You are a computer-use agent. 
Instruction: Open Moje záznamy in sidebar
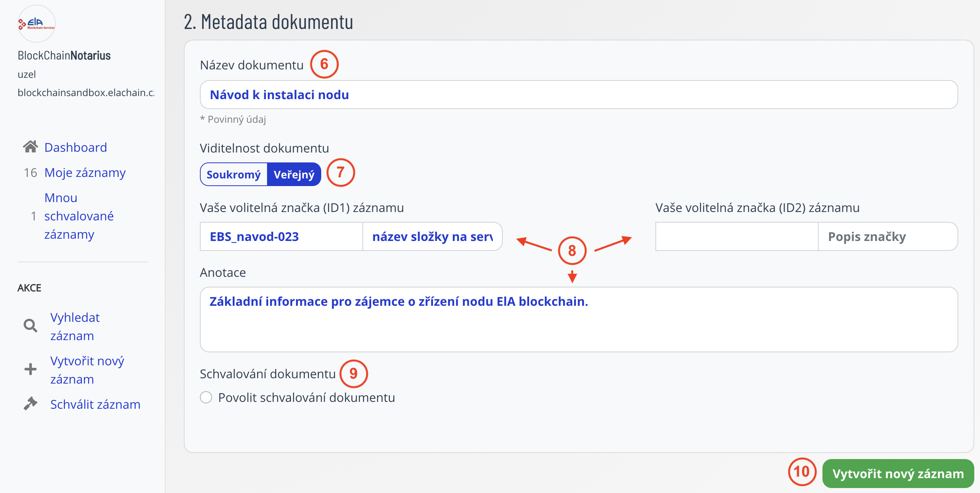[85, 173]
